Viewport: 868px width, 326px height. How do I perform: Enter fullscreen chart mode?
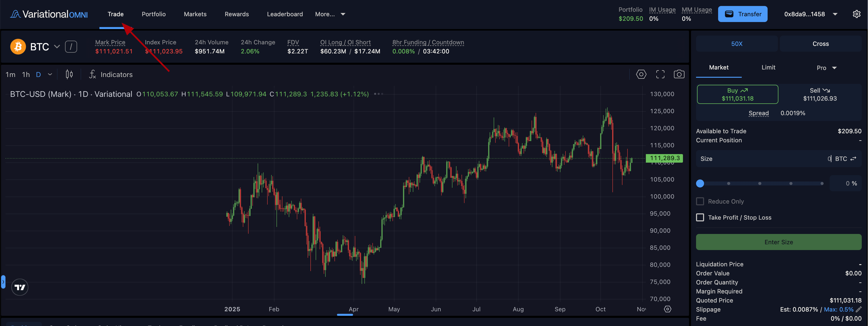coord(660,74)
